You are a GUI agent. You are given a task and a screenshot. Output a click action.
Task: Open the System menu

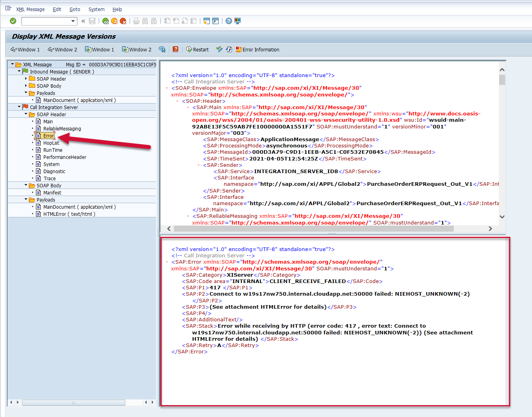96,9
